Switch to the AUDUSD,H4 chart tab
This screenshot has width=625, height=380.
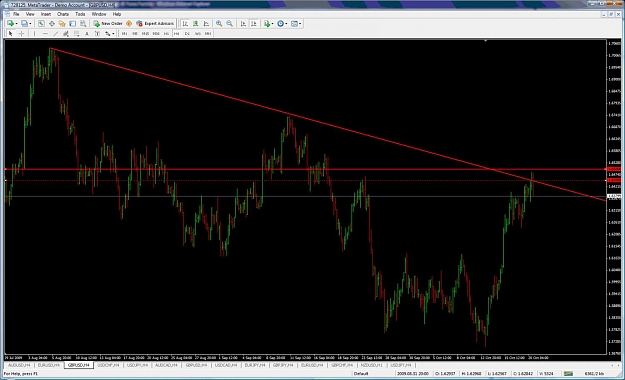(19, 365)
